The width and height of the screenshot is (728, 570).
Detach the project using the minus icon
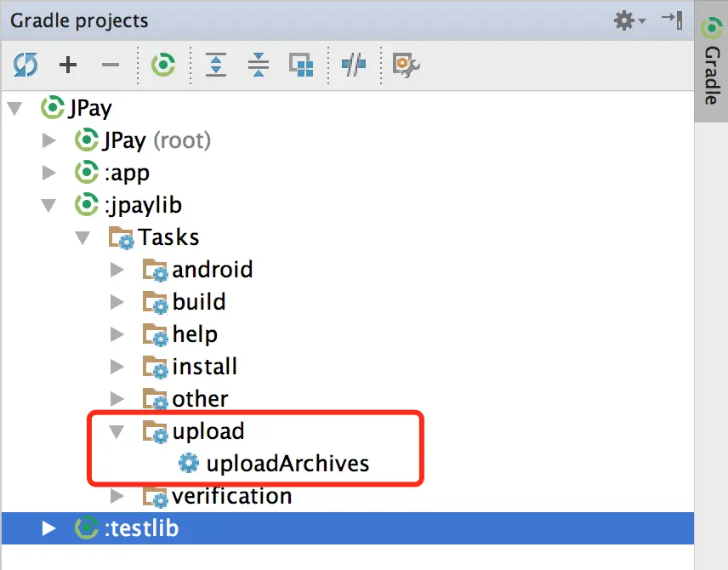pos(111,65)
